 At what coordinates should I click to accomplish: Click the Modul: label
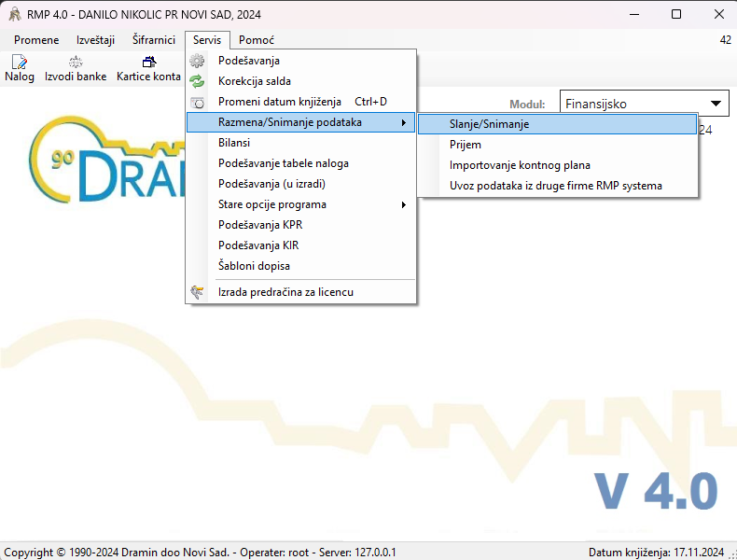(x=527, y=105)
